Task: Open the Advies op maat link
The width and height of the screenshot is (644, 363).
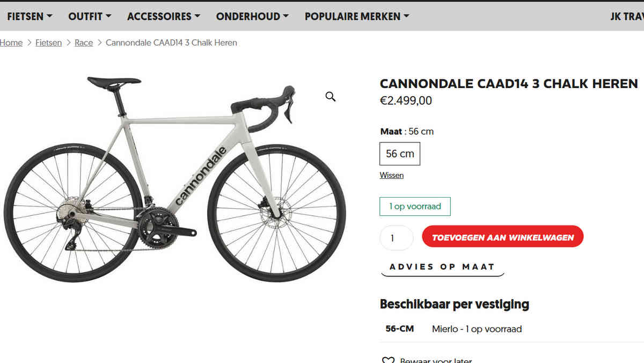Action: [442, 267]
